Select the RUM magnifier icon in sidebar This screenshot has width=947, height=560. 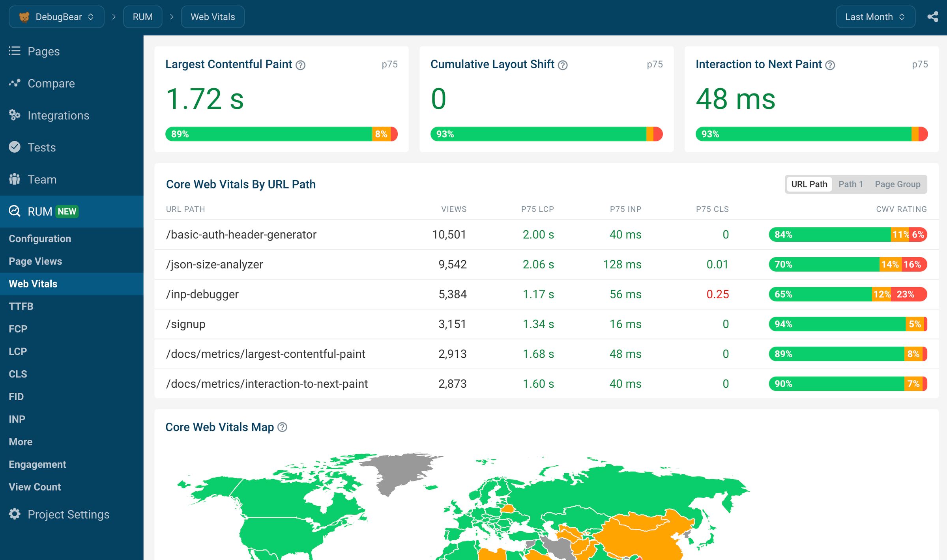point(14,211)
